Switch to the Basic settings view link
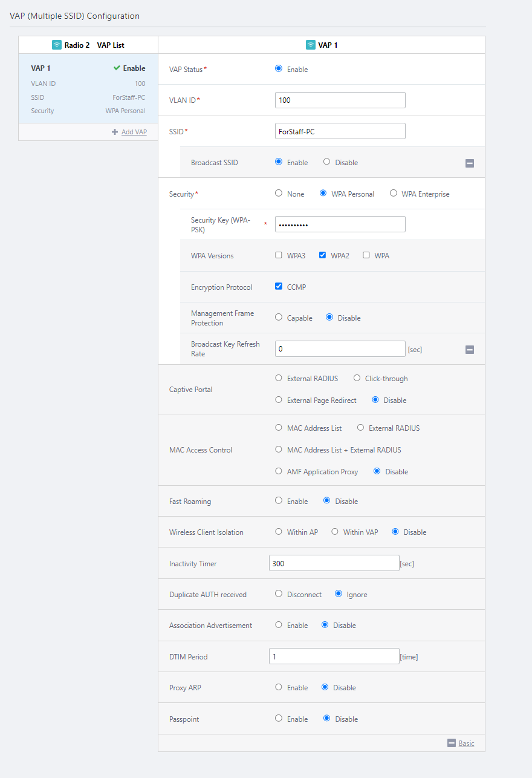Image resolution: width=532 pixels, height=778 pixels. point(466,744)
